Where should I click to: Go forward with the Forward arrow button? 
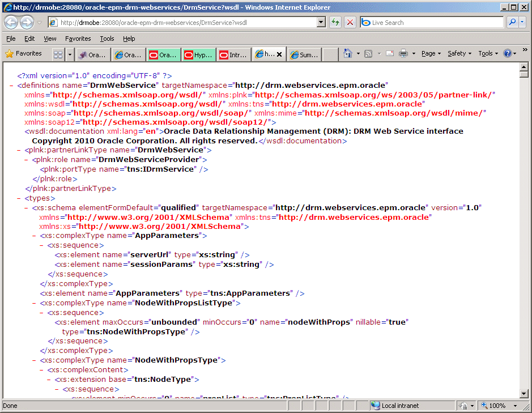coord(27,23)
